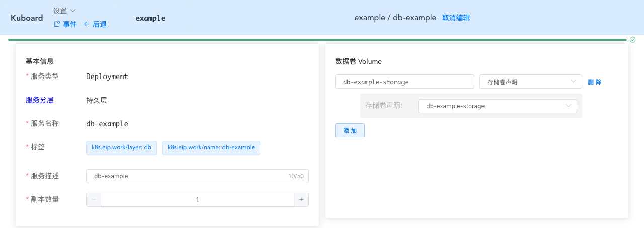Viewport: 644px width, 228px height.
Task: Click the green progress bar
Action: 317,40
